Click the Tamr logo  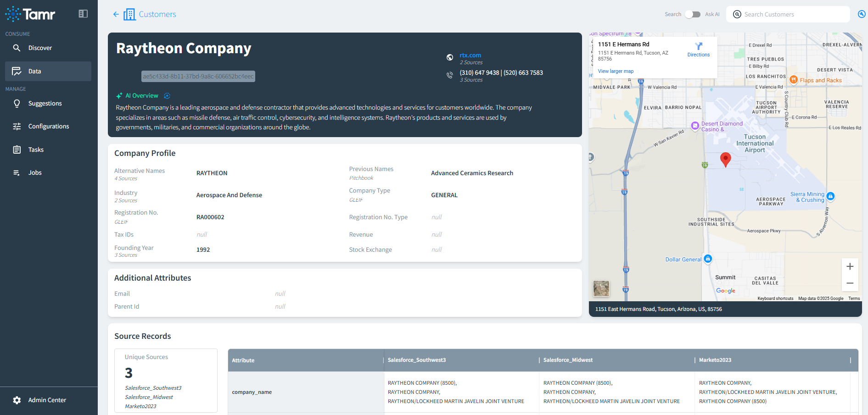coord(30,14)
